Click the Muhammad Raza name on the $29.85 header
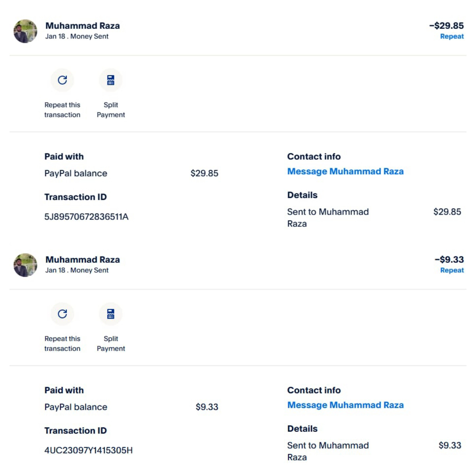Viewport: 476px width, 476px height. (83, 26)
